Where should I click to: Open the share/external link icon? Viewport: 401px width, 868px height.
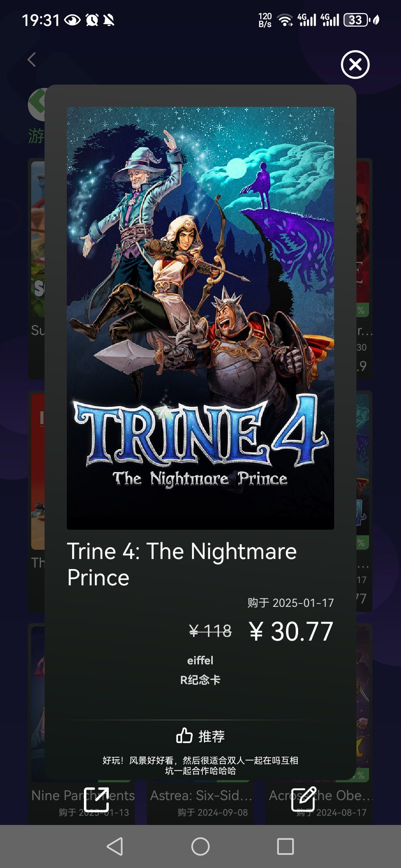(x=97, y=799)
